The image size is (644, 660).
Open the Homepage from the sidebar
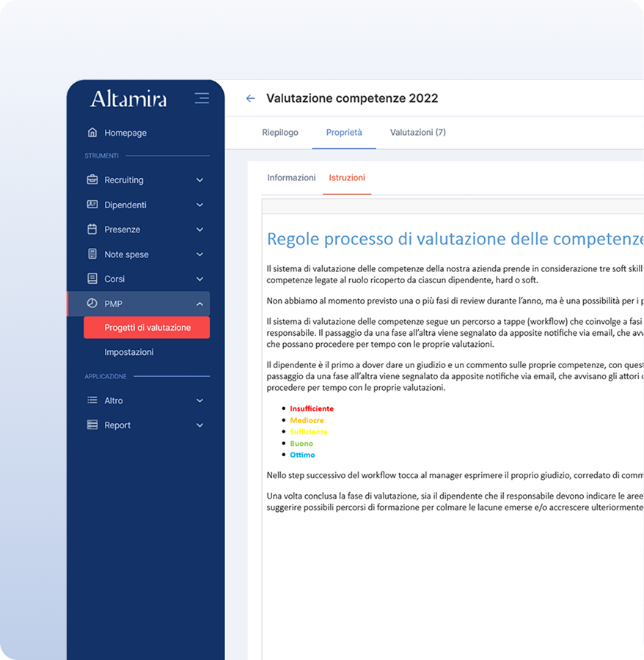point(126,133)
